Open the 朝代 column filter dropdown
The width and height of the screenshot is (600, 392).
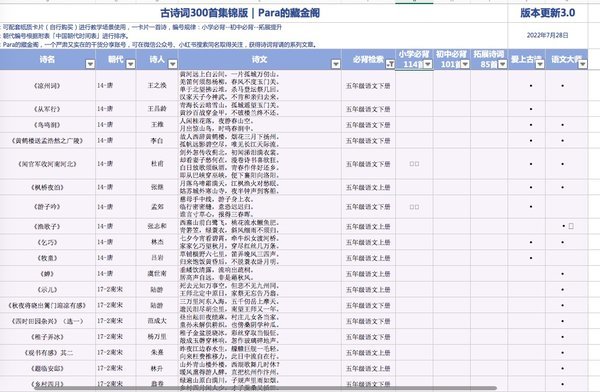[130, 64]
